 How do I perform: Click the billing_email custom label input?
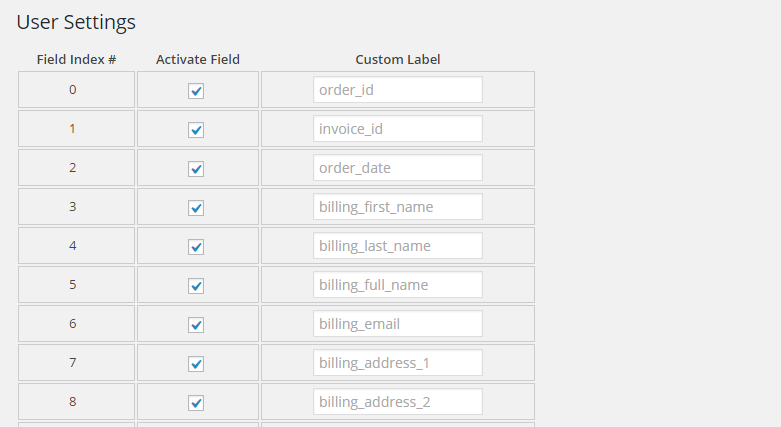pos(397,324)
